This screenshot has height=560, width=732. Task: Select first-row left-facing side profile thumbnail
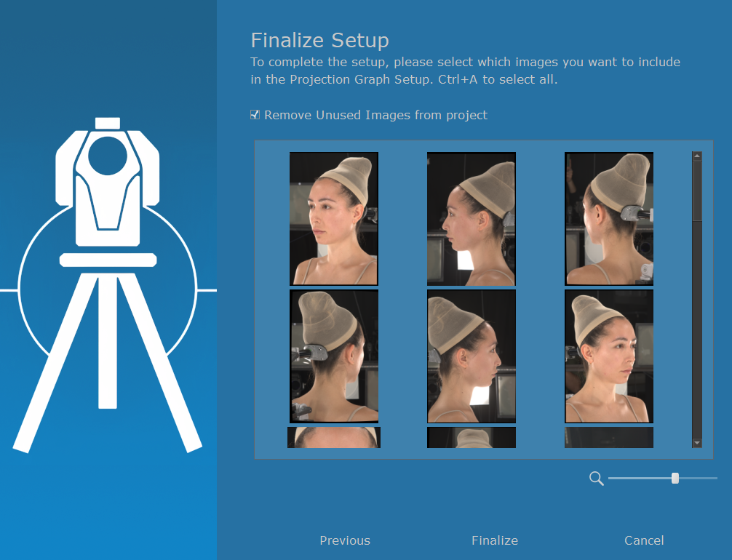pos(472,218)
